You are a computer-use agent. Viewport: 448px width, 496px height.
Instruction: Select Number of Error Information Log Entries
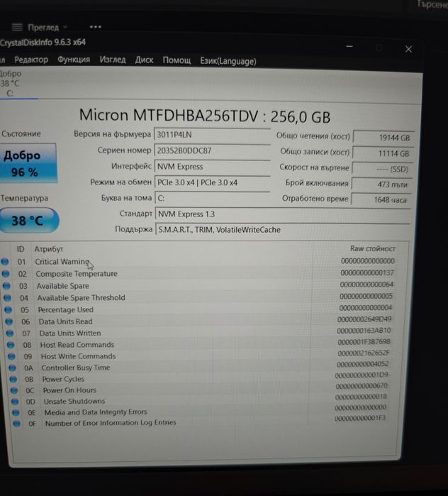pyautogui.click(x=111, y=423)
